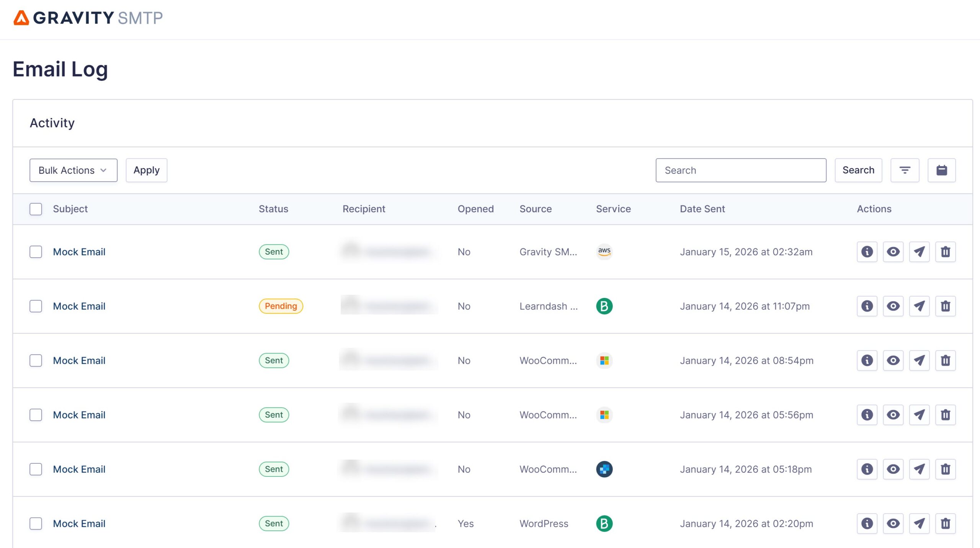The width and height of the screenshot is (980, 548).
Task: Click the Search button
Action: [x=858, y=170]
